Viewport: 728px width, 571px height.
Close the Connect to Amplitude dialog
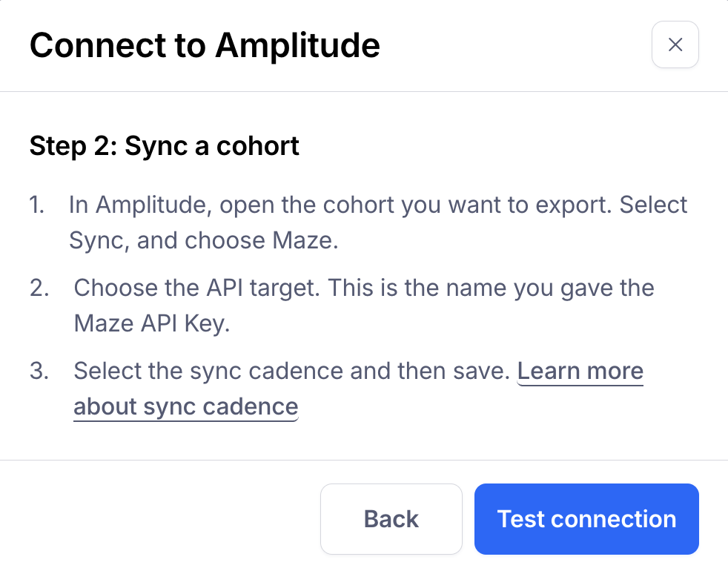coord(675,45)
